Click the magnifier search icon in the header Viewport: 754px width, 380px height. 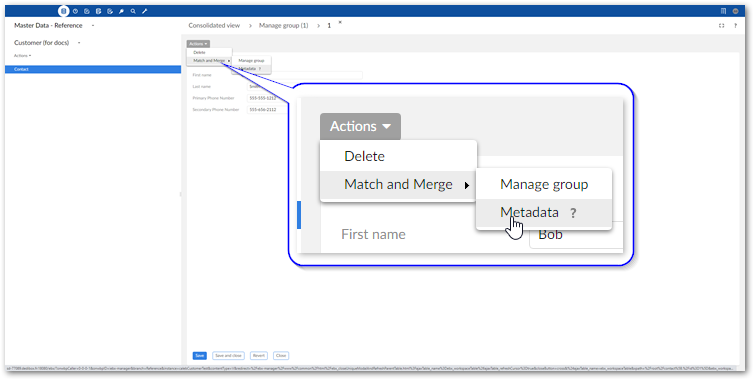(133, 11)
